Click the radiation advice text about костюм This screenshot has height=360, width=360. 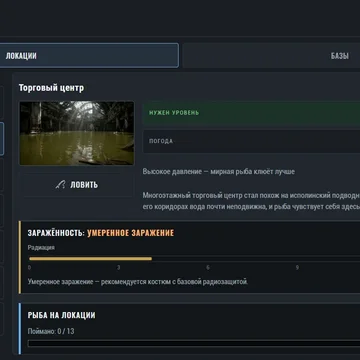coord(138,282)
